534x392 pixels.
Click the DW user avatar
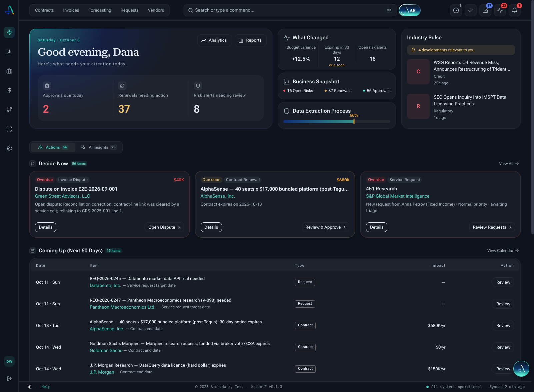[9, 361]
